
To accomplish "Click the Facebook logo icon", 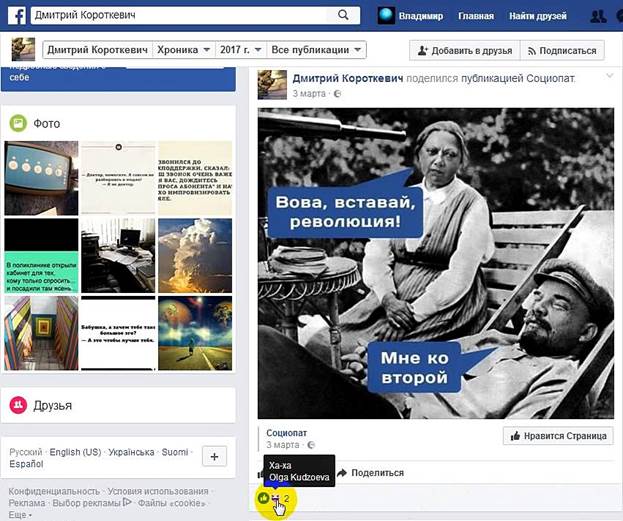I will tap(17, 15).
